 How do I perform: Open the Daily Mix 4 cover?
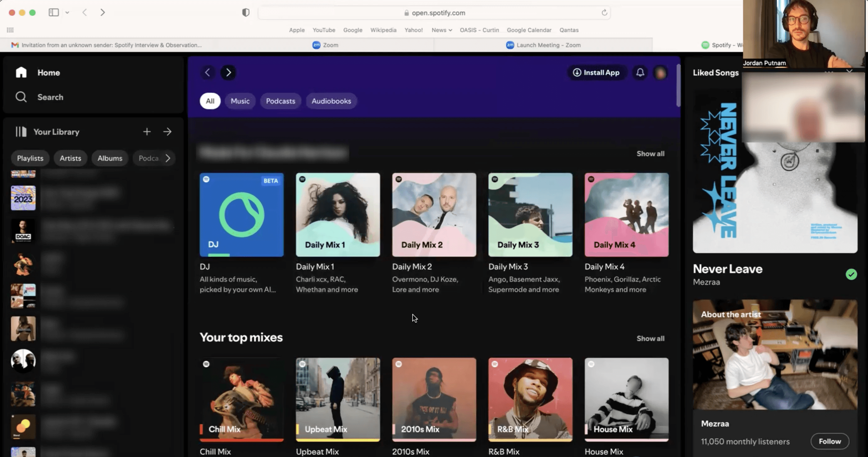627,215
